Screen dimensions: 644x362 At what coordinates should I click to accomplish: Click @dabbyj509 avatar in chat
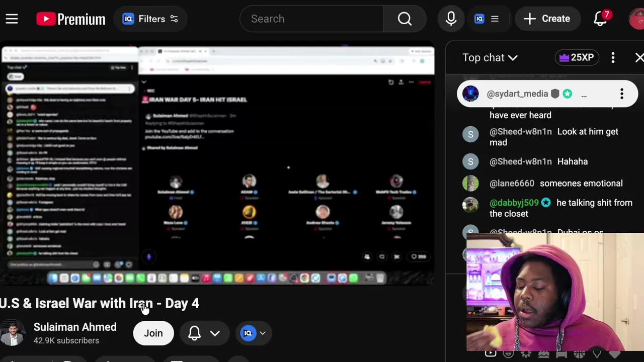point(470,205)
